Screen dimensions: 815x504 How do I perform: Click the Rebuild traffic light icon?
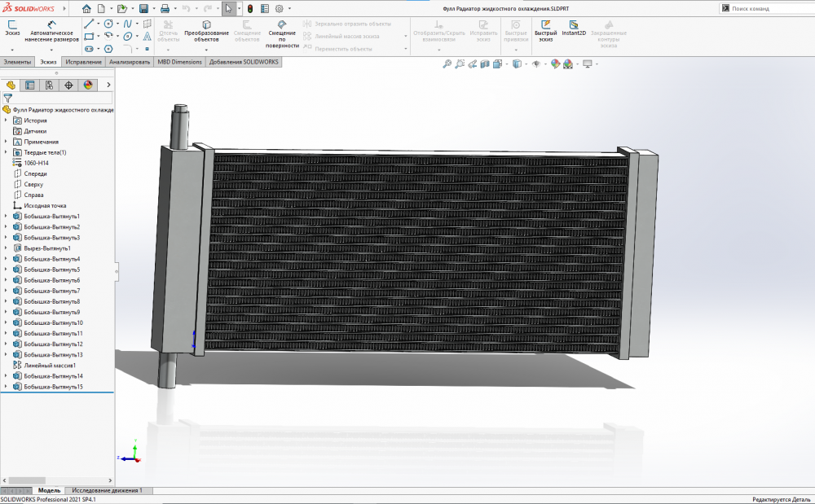[249, 8]
